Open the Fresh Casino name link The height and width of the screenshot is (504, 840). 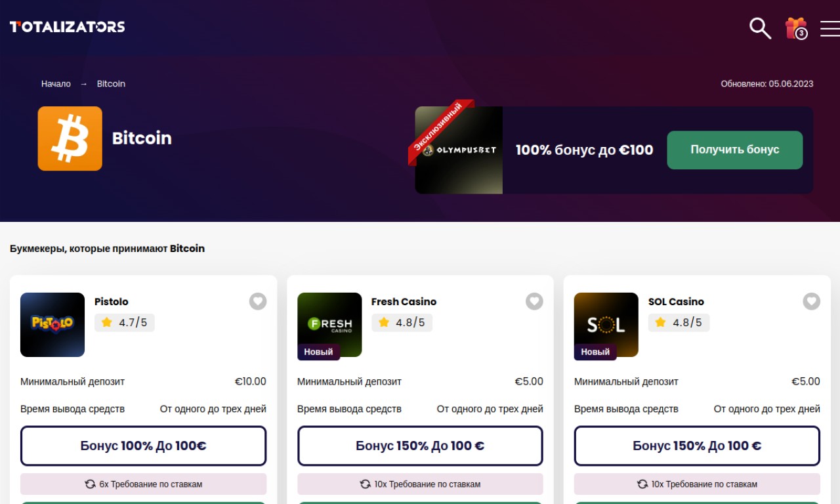[x=404, y=302]
